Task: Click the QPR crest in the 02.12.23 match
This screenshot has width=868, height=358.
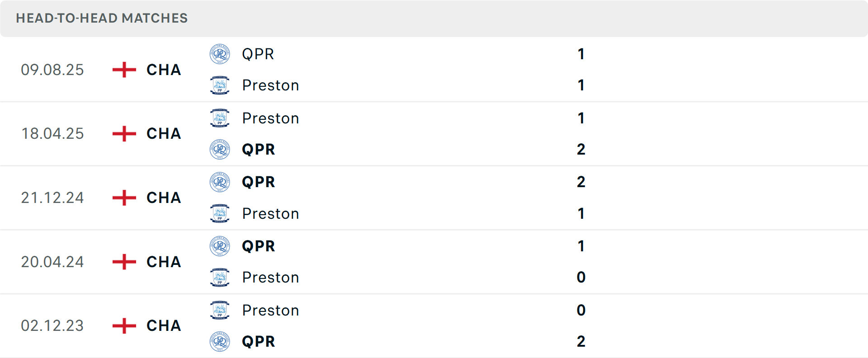Action: click(220, 341)
